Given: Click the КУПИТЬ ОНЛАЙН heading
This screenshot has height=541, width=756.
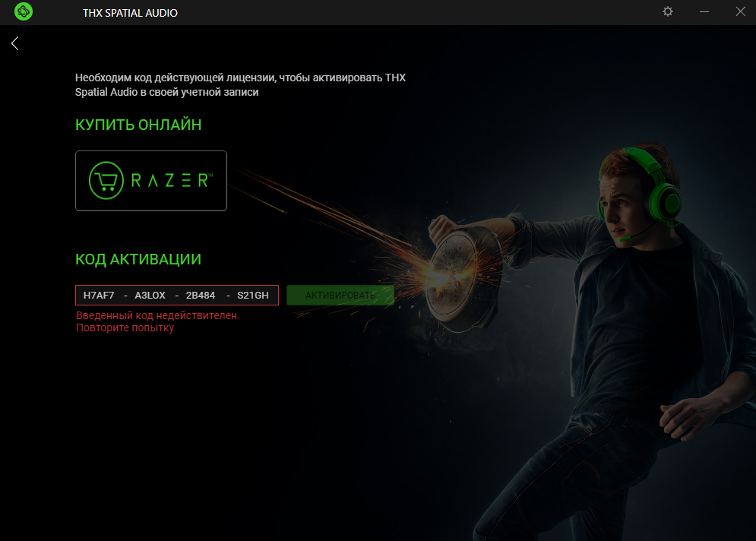Looking at the screenshot, I should tap(138, 125).
